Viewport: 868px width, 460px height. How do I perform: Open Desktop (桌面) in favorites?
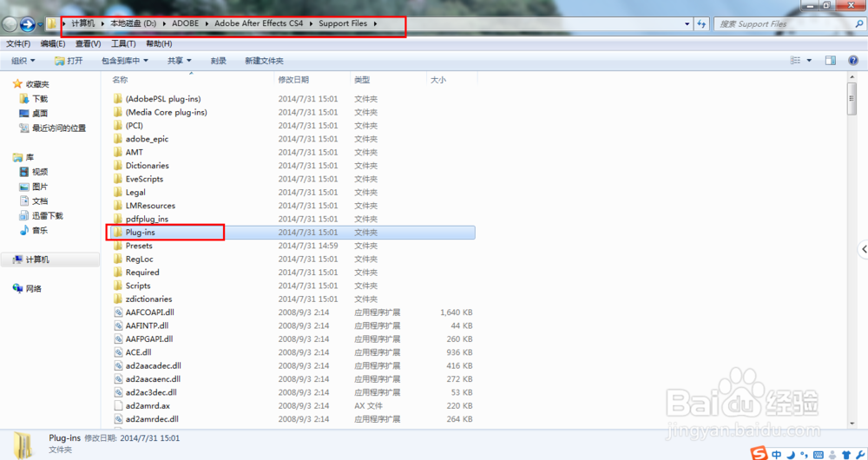click(x=34, y=113)
